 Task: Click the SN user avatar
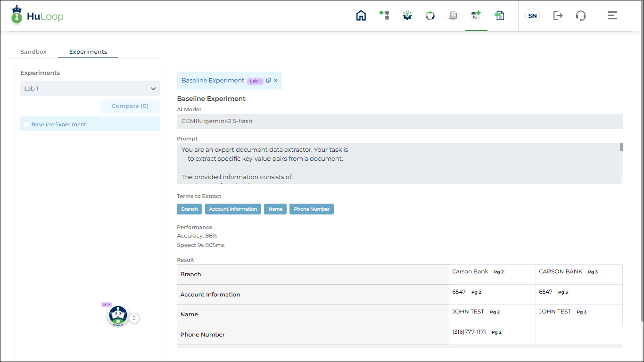(532, 16)
